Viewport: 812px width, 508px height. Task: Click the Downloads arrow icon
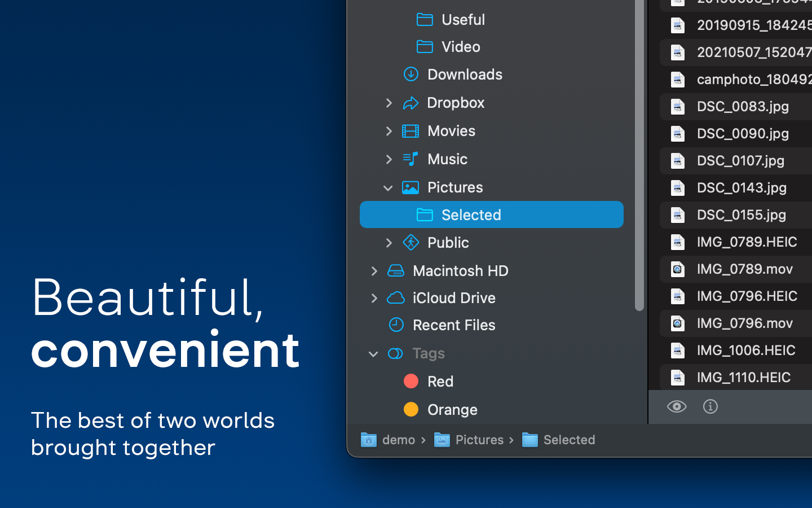[411, 74]
